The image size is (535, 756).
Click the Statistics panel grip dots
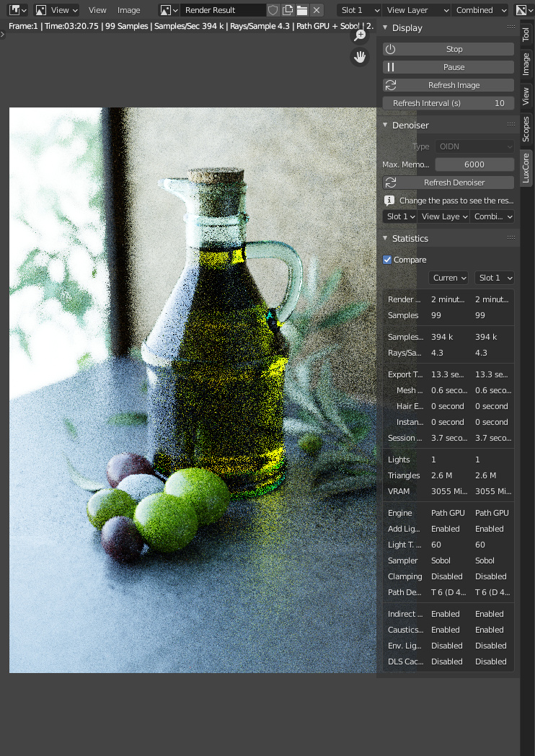[511, 238]
